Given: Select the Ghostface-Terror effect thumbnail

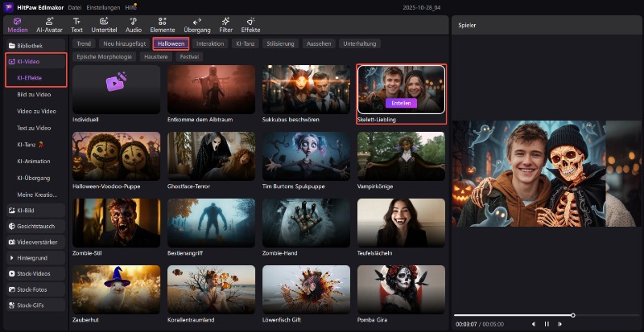Looking at the screenshot, I should (x=211, y=155).
